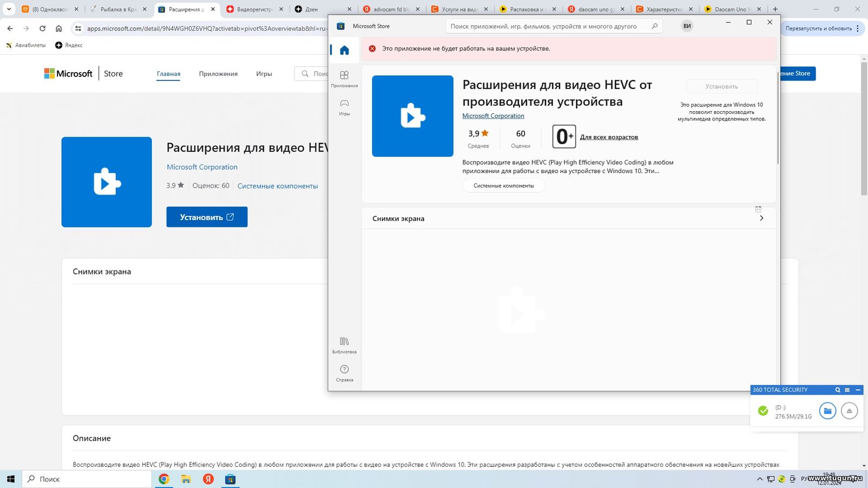Open Приложения section in Store sidebar
The image size is (868, 488).
(344, 79)
